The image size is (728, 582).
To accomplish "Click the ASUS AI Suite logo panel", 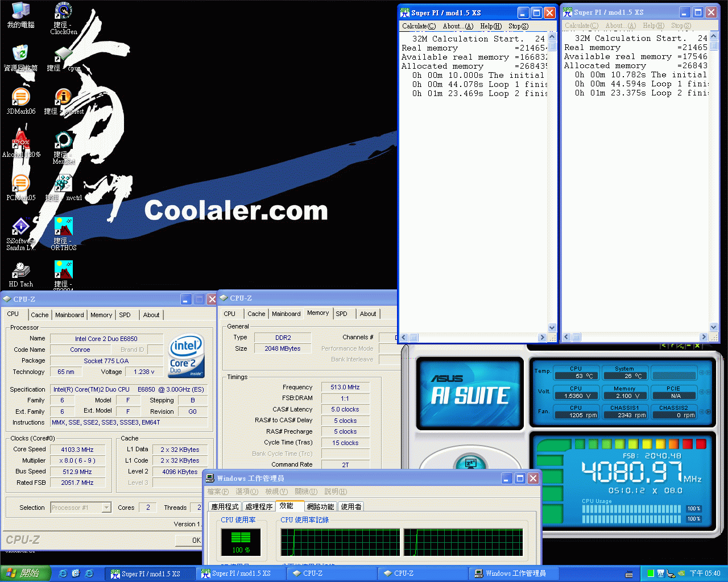I will [x=470, y=392].
